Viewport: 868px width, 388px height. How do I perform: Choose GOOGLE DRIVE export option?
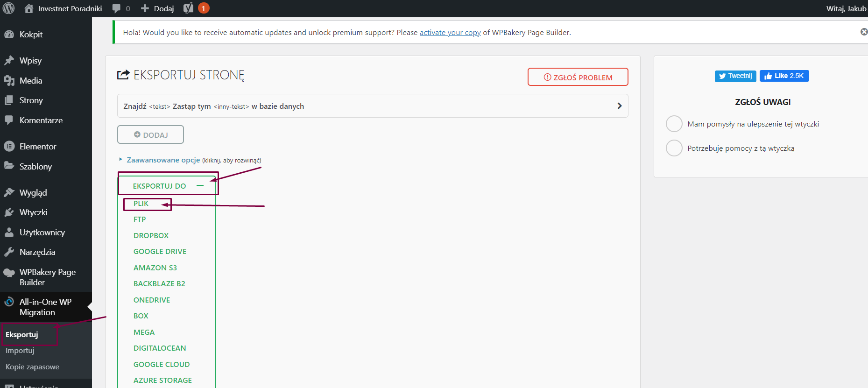click(x=160, y=252)
